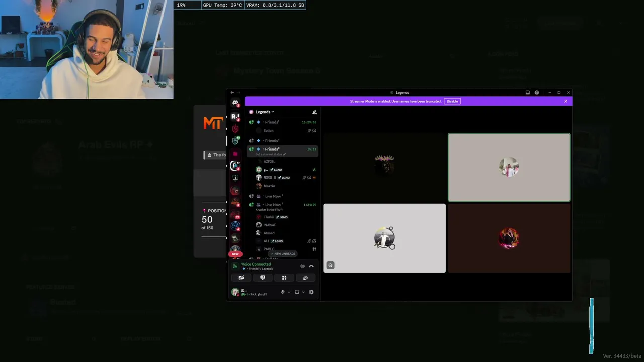The height and width of the screenshot is (362, 644).
Task: Open Discord user settings gear
Action: 311,292
